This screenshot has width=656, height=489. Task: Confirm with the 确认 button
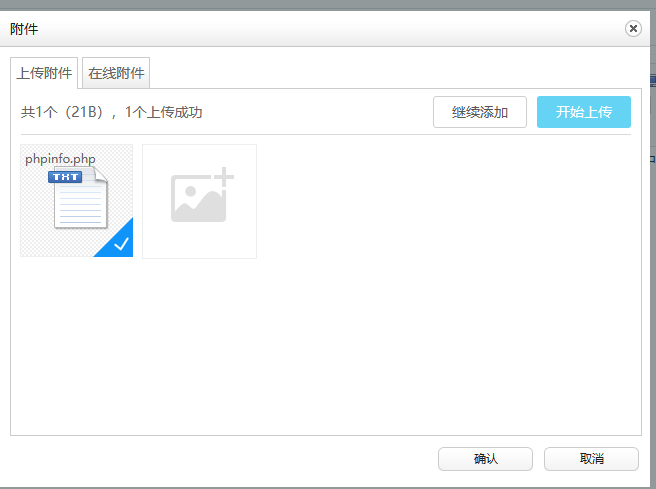coord(485,459)
